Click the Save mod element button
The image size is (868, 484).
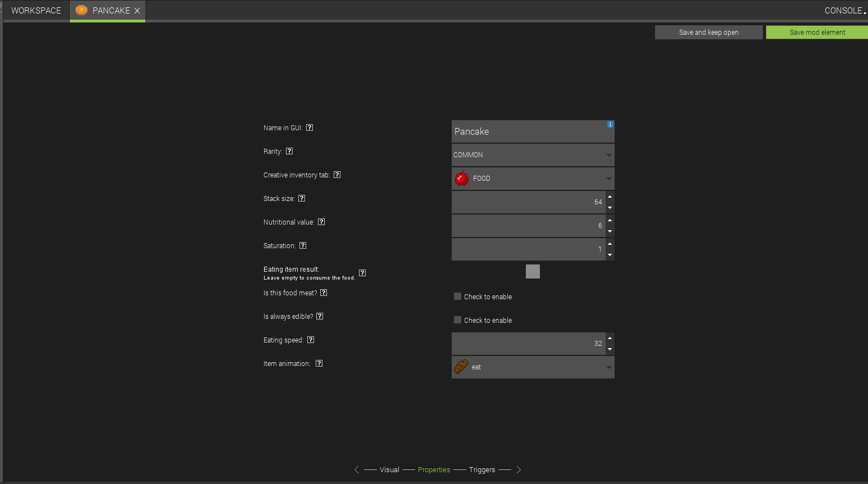[816, 32]
